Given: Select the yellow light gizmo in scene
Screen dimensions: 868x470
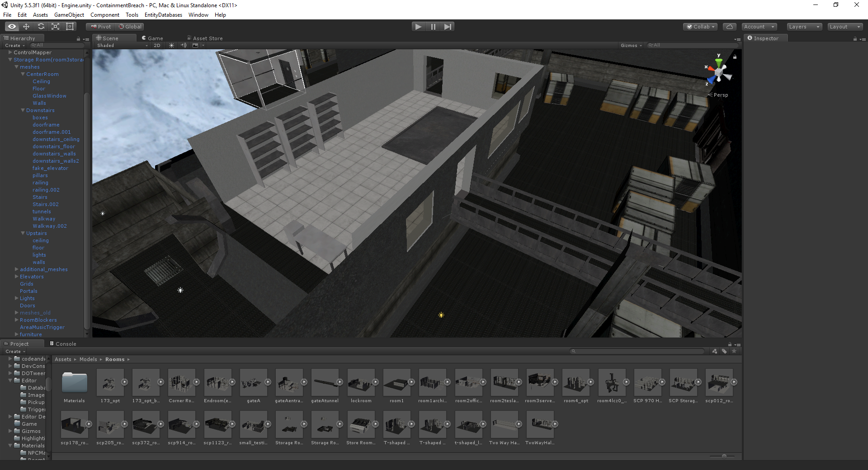Looking at the screenshot, I should [441, 315].
